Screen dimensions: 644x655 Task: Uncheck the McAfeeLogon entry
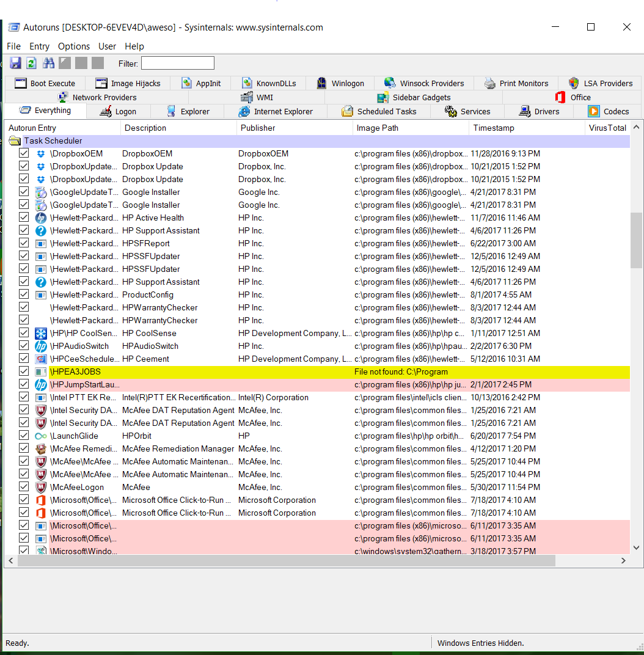tap(23, 487)
